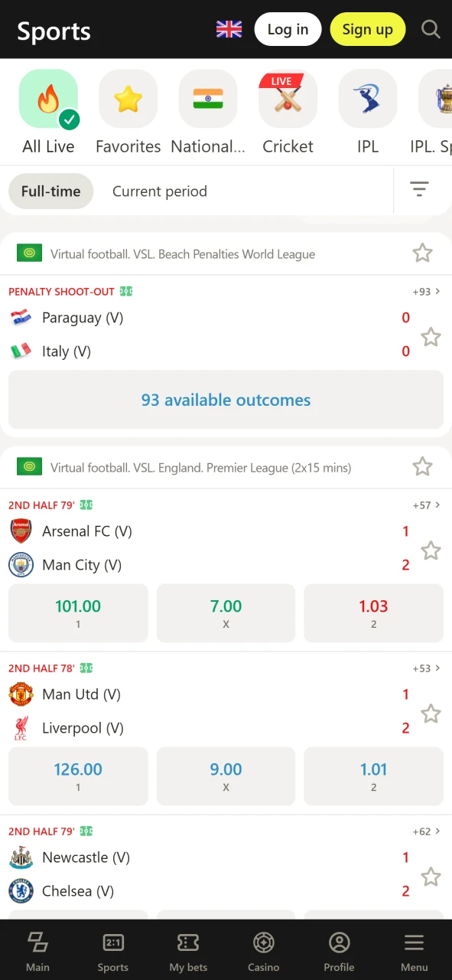This screenshot has width=452, height=980.
Task: Select the 7.00 draw odds for Arsenal match
Action: click(x=226, y=612)
